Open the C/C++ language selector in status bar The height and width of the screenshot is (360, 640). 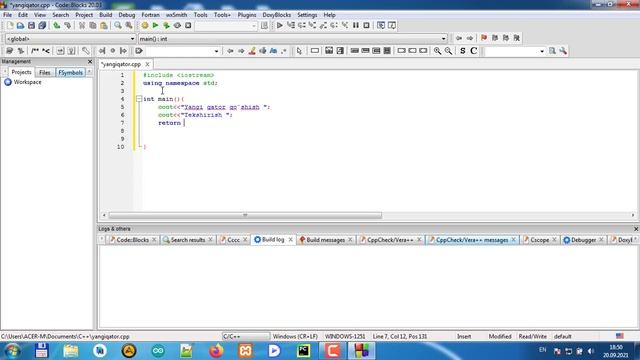pyautogui.click(x=246, y=336)
